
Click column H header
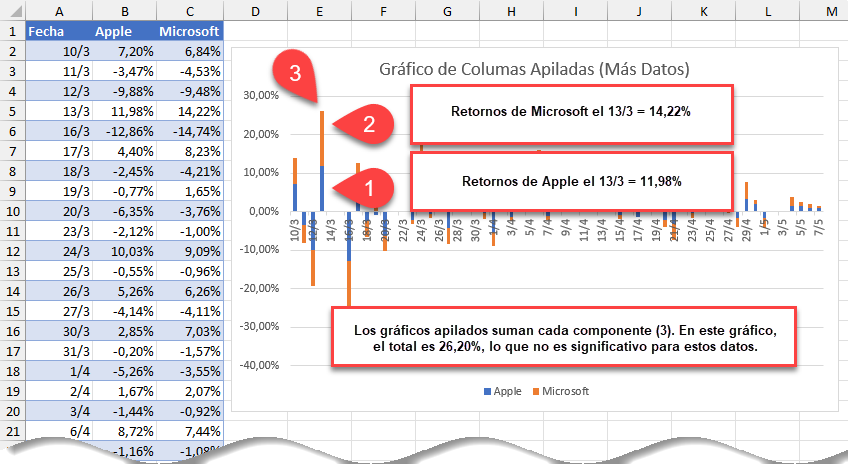(512, 11)
